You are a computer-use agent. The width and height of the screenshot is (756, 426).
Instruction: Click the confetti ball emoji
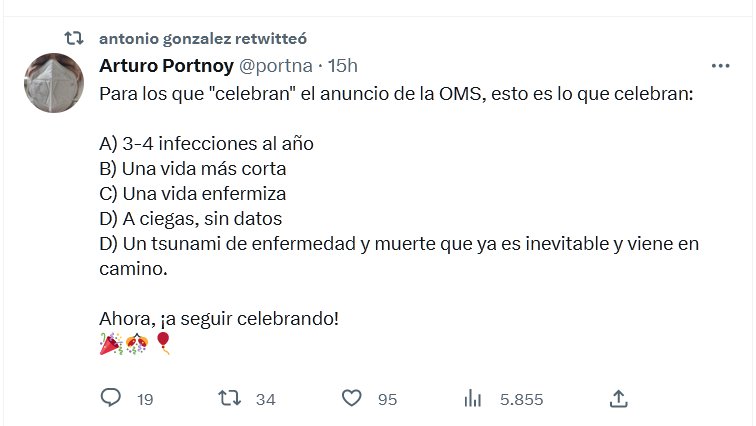[137, 345]
